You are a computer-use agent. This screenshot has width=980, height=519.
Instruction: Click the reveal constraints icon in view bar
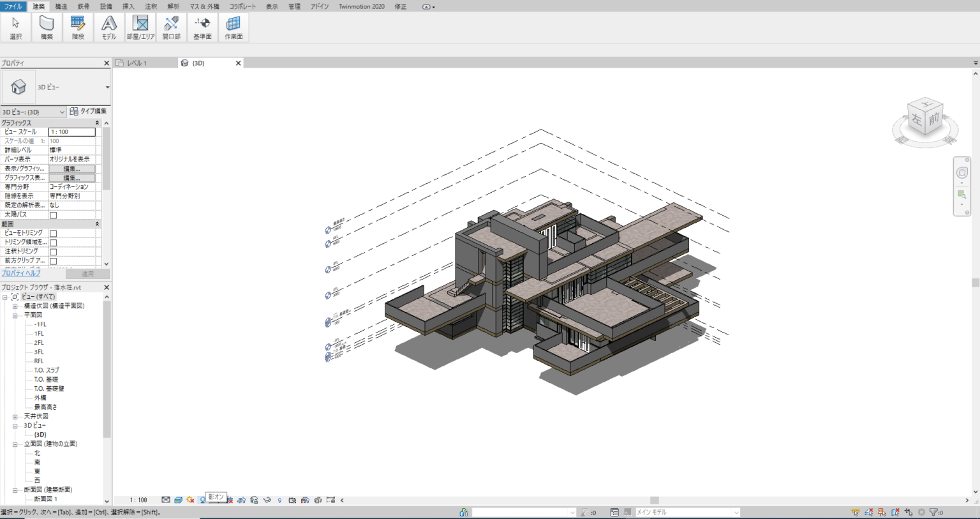click(330, 500)
